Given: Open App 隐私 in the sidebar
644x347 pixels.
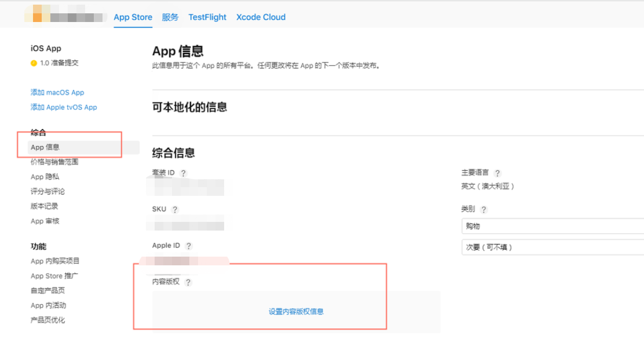Looking at the screenshot, I should (45, 177).
